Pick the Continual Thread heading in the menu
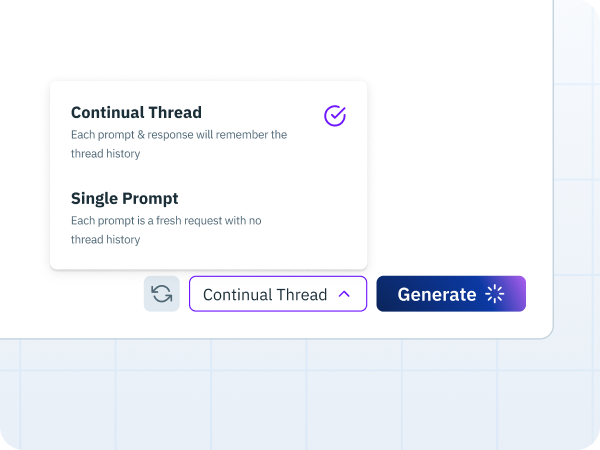This screenshot has height=450, width=600. coord(136,112)
